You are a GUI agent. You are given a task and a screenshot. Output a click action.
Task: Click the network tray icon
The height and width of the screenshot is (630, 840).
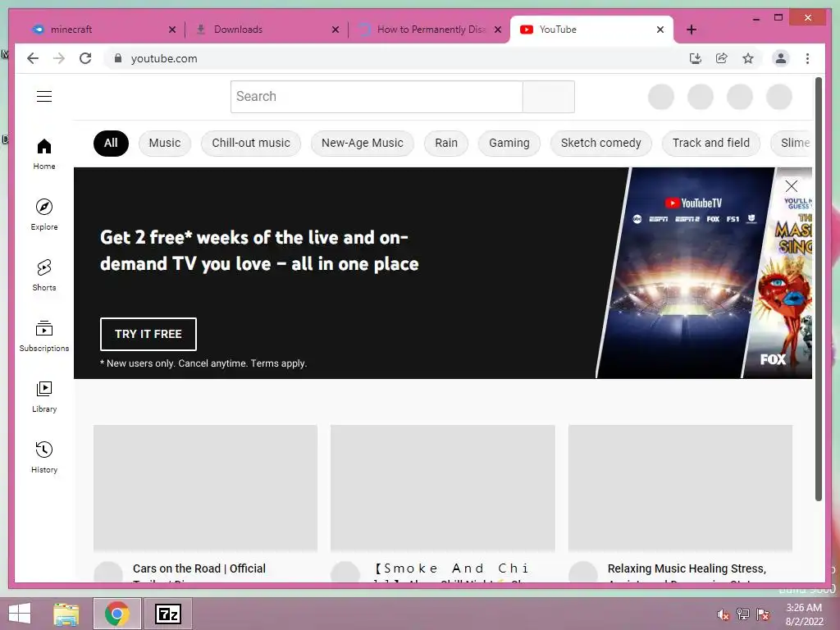pyautogui.click(x=743, y=614)
